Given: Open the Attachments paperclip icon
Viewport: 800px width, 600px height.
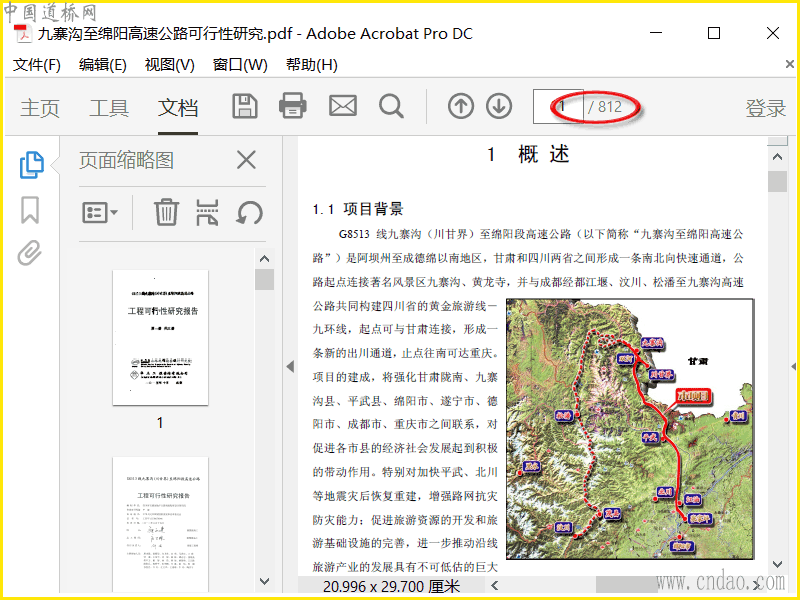Looking at the screenshot, I should coord(30,253).
